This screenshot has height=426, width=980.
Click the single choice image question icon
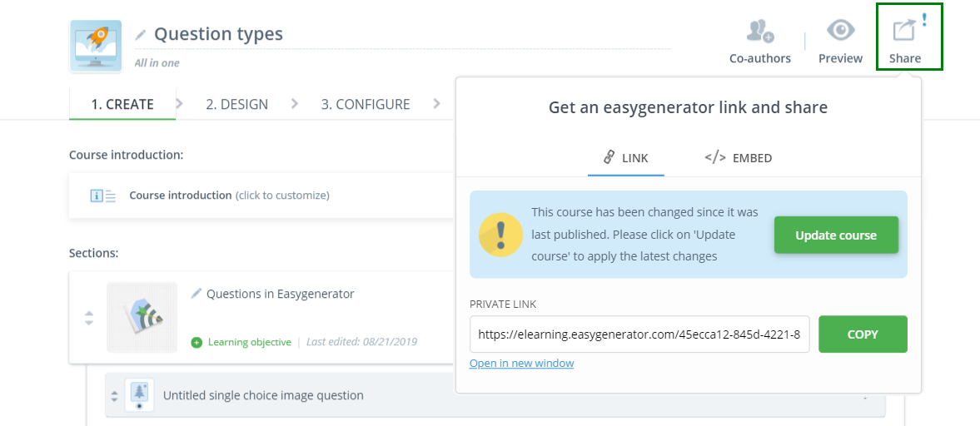[x=140, y=395]
